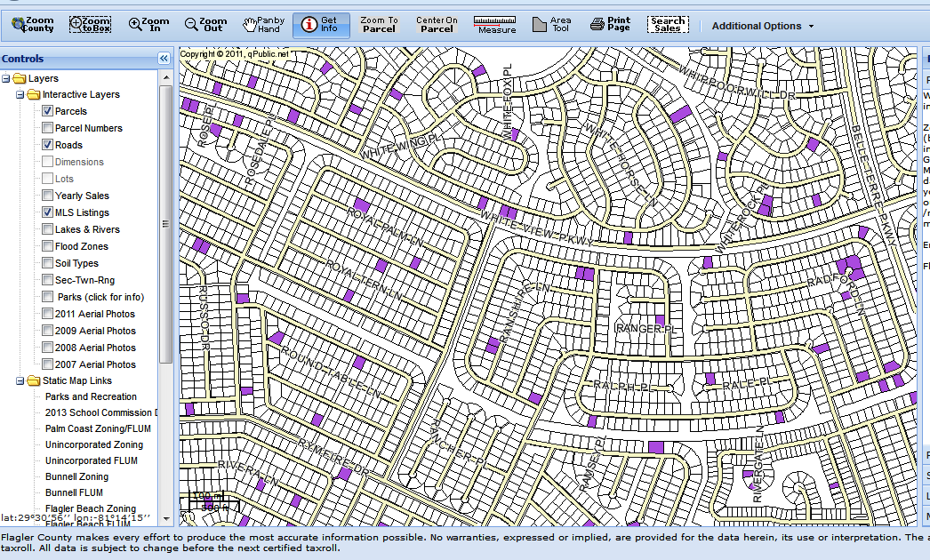Open the Parks and Recreation map link

pyautogui.click(x=91, y=396)
